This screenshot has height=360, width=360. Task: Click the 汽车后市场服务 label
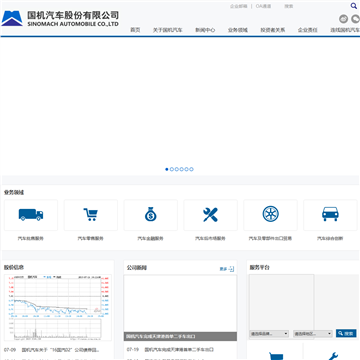(210, 239)
